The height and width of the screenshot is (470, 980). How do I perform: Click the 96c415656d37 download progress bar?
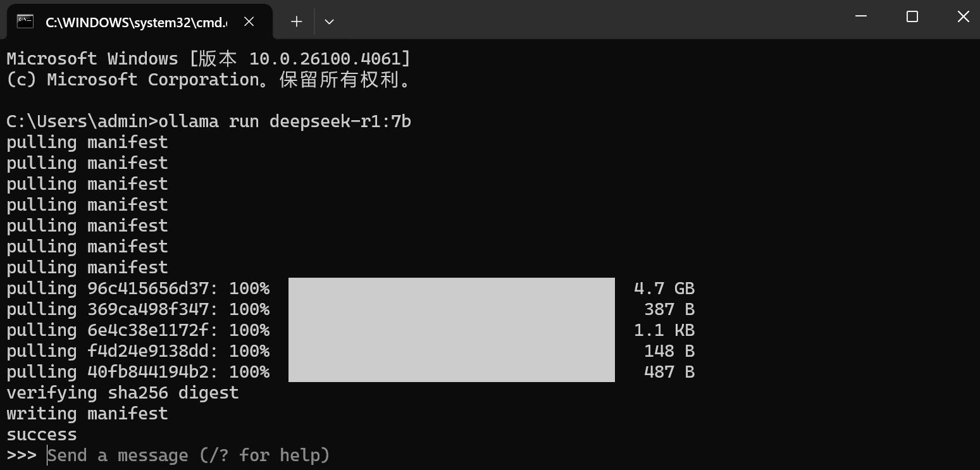[x=451, y=288]
